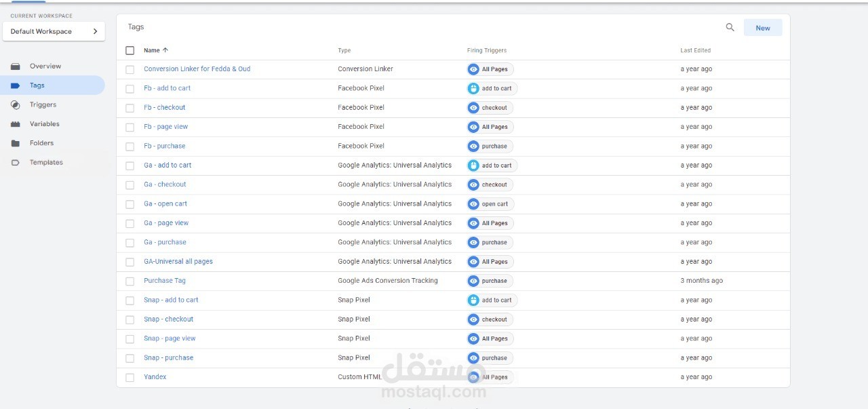Image resolution: width=868 pixels, height=409 pixels.
Task: Open Variables in the sidebar
Action: click(x=45, y=124)
